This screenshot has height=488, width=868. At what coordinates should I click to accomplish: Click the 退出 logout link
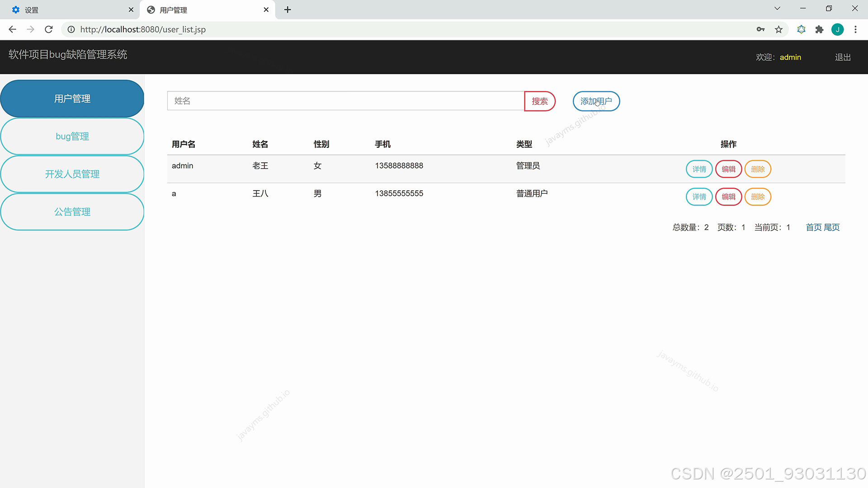pos(843,57)
